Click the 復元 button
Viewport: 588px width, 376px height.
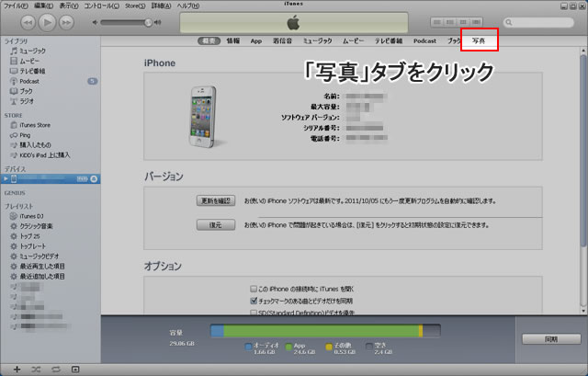[x=216, y=225]
